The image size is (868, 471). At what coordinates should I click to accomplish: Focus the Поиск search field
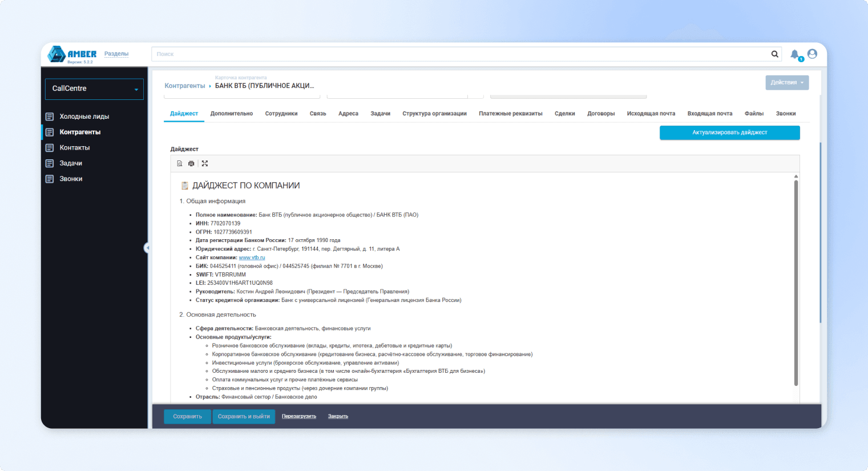460,54
